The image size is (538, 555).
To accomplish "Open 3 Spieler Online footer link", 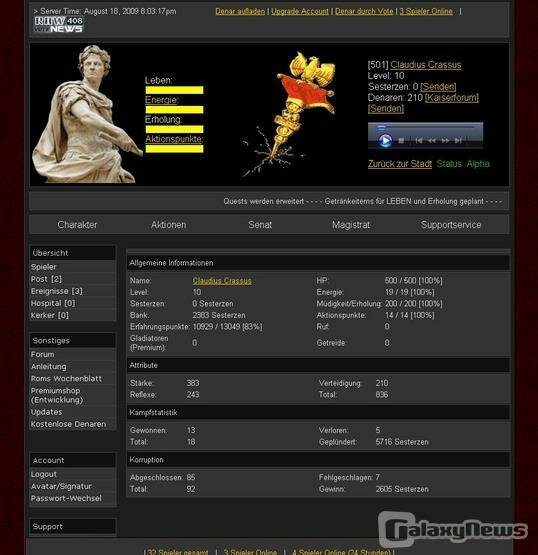I will coord(250,551).
